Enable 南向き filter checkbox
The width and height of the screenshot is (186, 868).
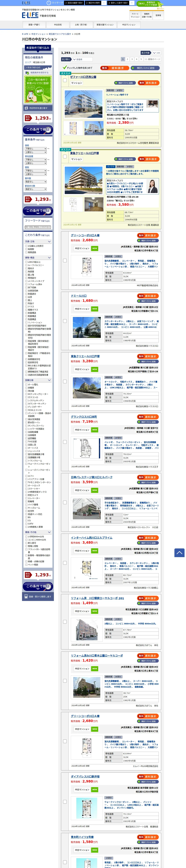[x=26, y=268]
